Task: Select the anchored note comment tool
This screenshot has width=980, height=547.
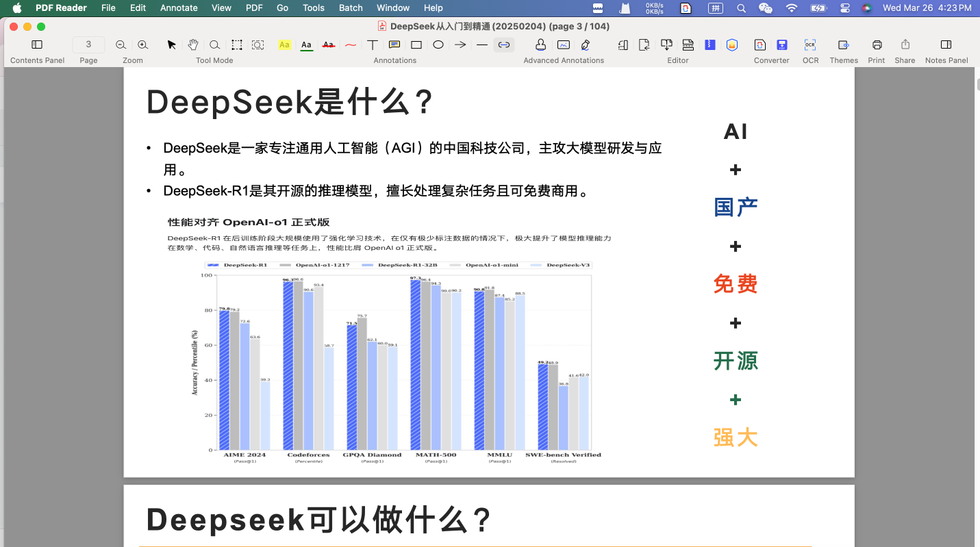Action: pyautogui.click(x=394, y=44)
